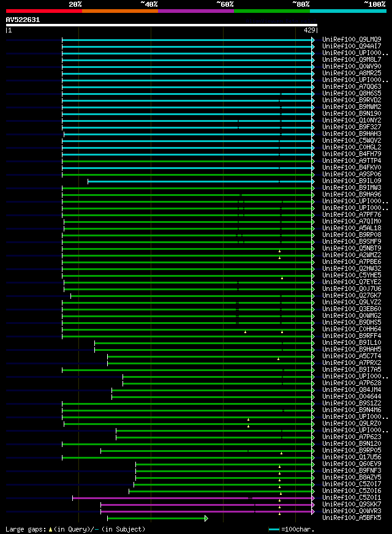Click label UniRef100_Q27GK7
392x534 pixels.
click(352, 296)
